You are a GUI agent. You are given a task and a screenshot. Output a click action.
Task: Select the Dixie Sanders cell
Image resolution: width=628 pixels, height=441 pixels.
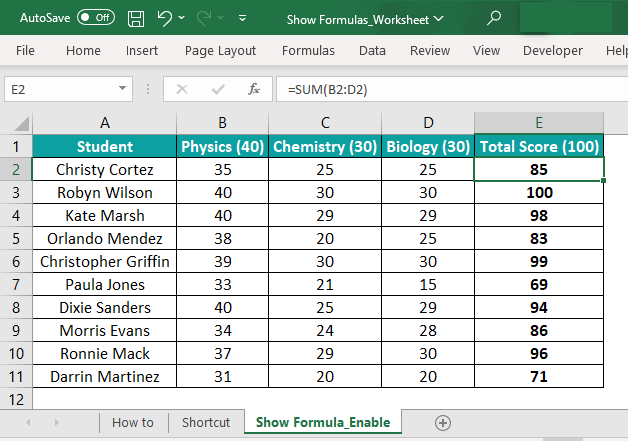point(105,308)
